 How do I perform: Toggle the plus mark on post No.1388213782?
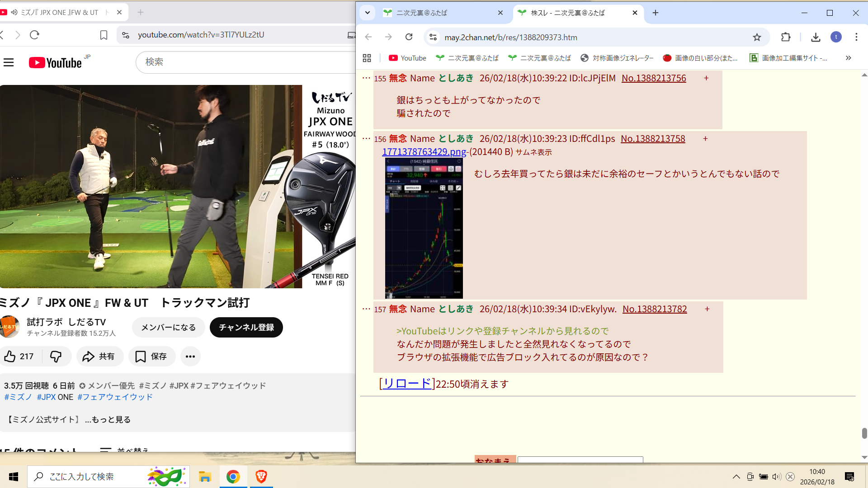pos(707,309)
